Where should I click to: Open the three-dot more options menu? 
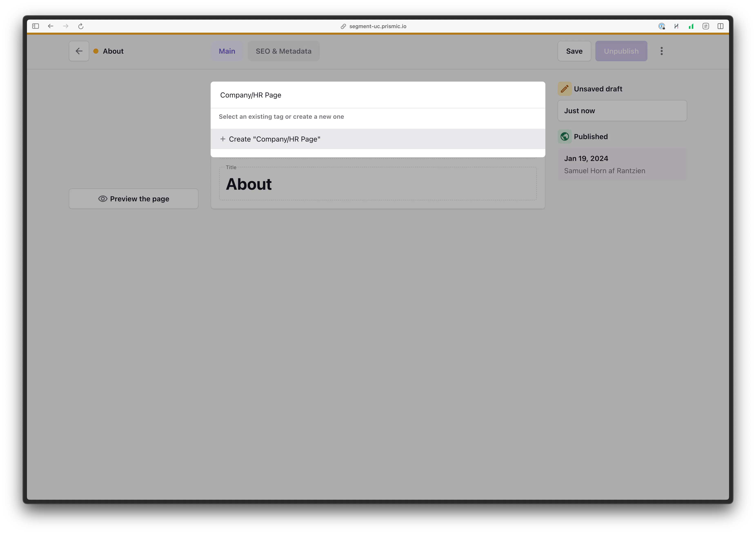point(661,51)
